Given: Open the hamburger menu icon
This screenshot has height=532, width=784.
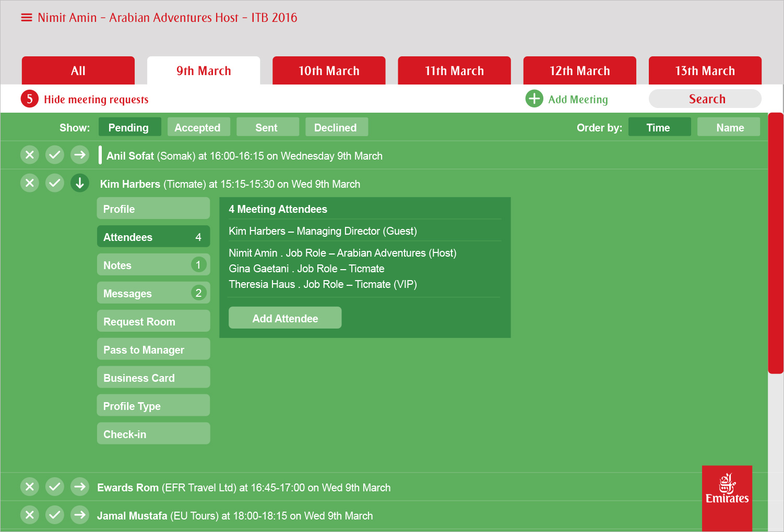Looking at the screenshot, I should [x=26, y=18].
